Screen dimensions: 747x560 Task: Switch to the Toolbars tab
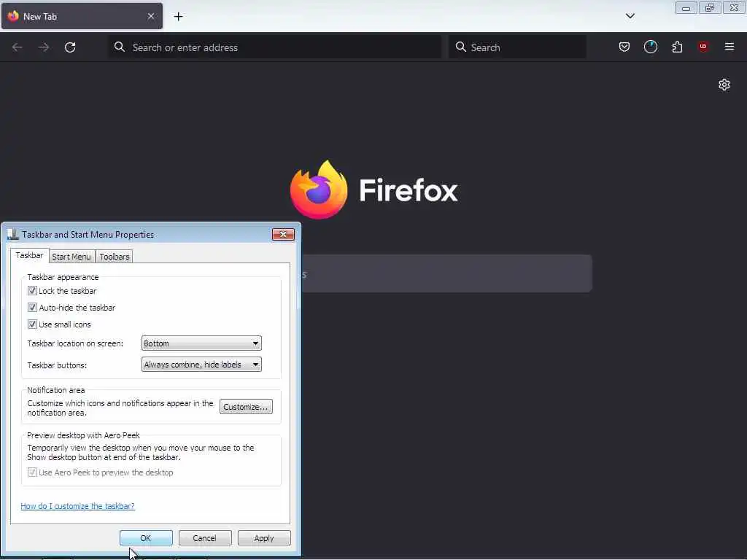(115, 257)
